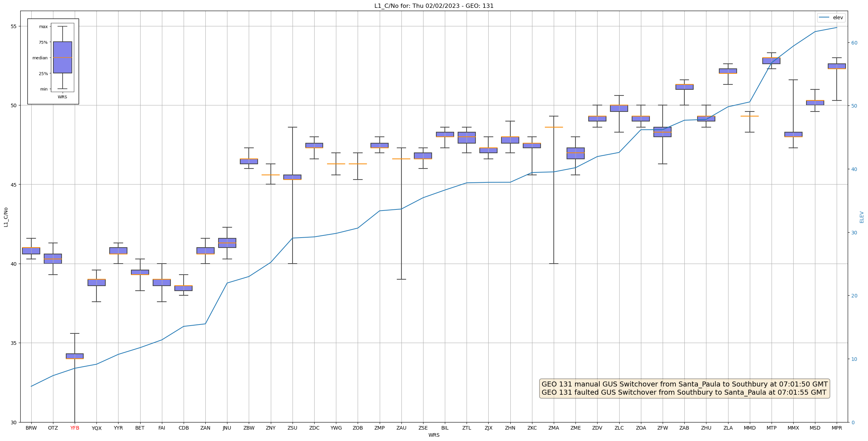Click the JNU box near 41 dB
The image size is (868, 441).
pyautogui.click(x=227, y=243)
